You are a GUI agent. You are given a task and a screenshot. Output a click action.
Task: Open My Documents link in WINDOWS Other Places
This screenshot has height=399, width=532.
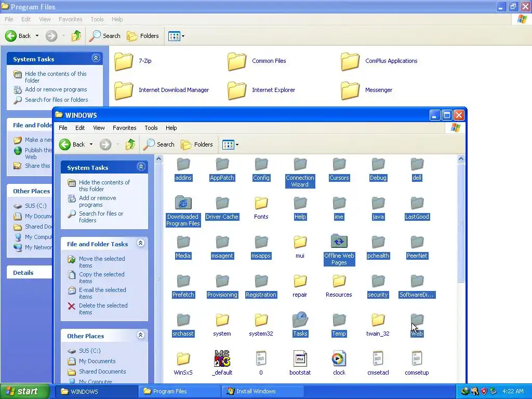click(97, 362)
